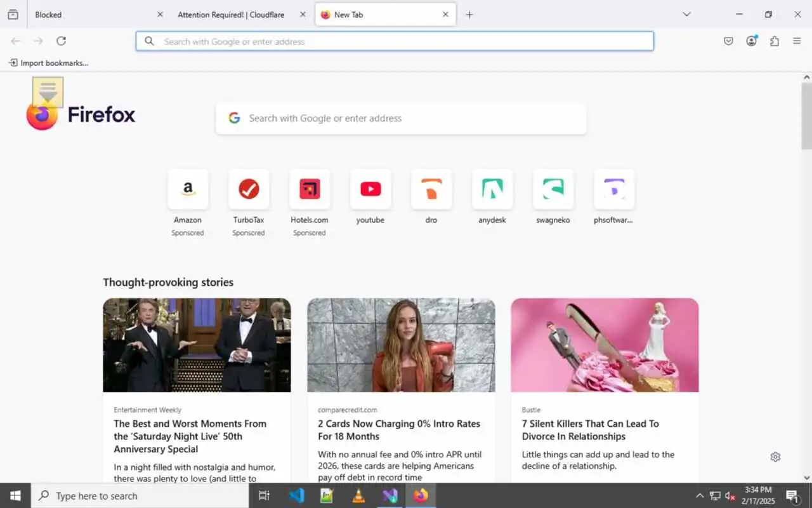Go forward to next page
This screenshot has height=508, width=812.
click(39, 41)
